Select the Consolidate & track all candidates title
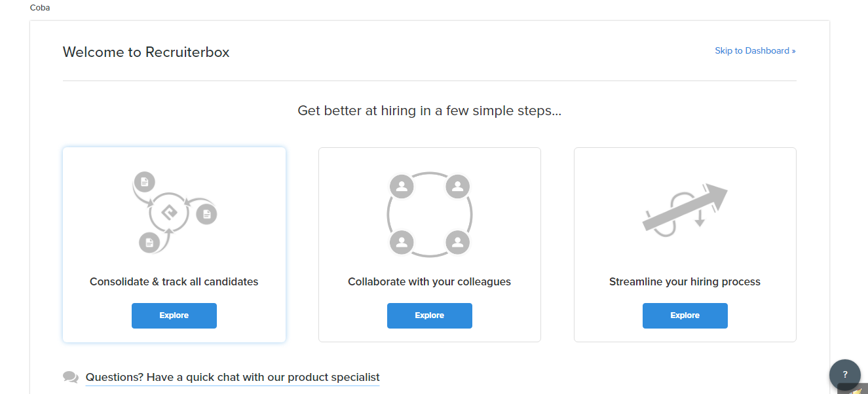Viewport: 868px width, 394px height. (x=174, y=282)
